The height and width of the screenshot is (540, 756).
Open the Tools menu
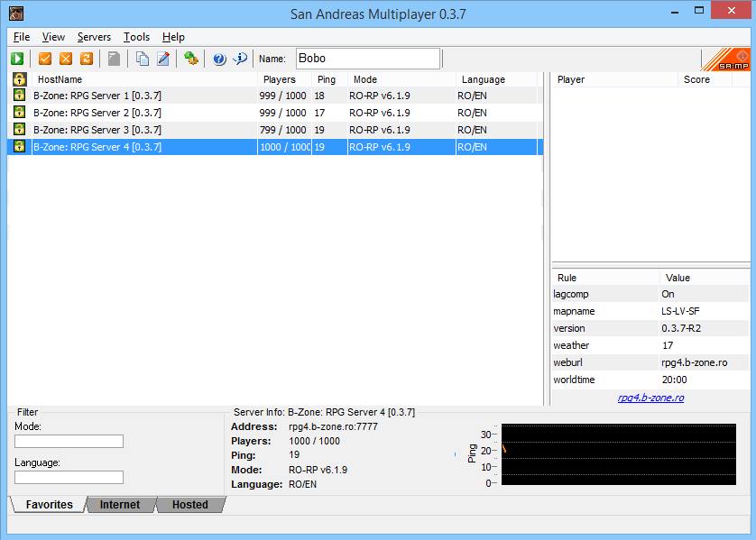[136, 37]
